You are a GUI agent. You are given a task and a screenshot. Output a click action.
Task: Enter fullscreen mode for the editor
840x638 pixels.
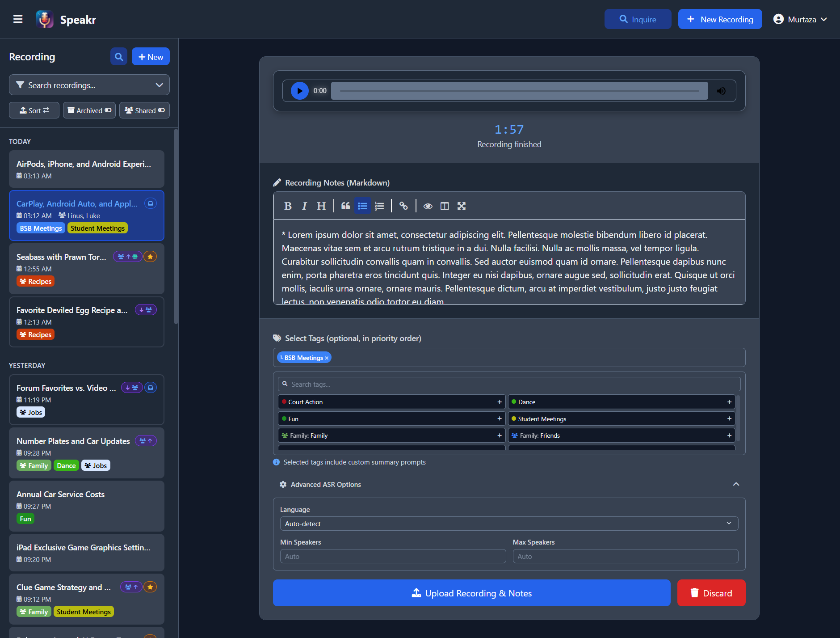pyautogui.click(x=462, y=206)
